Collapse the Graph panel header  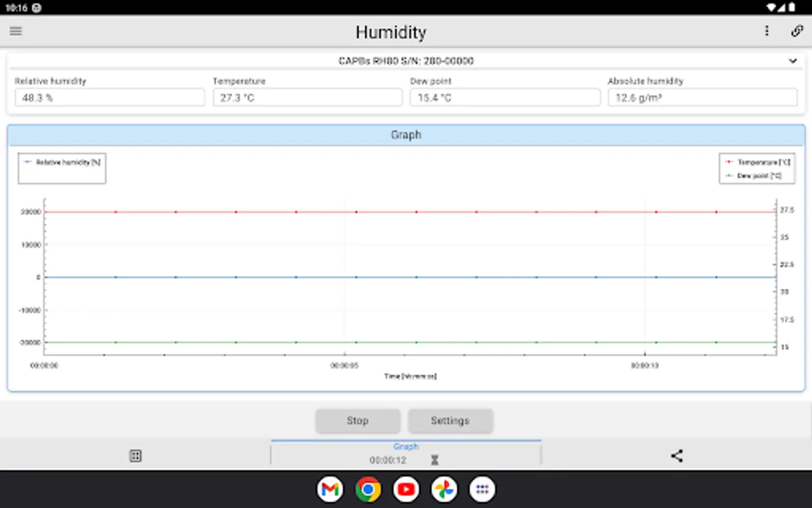point(406,135)
